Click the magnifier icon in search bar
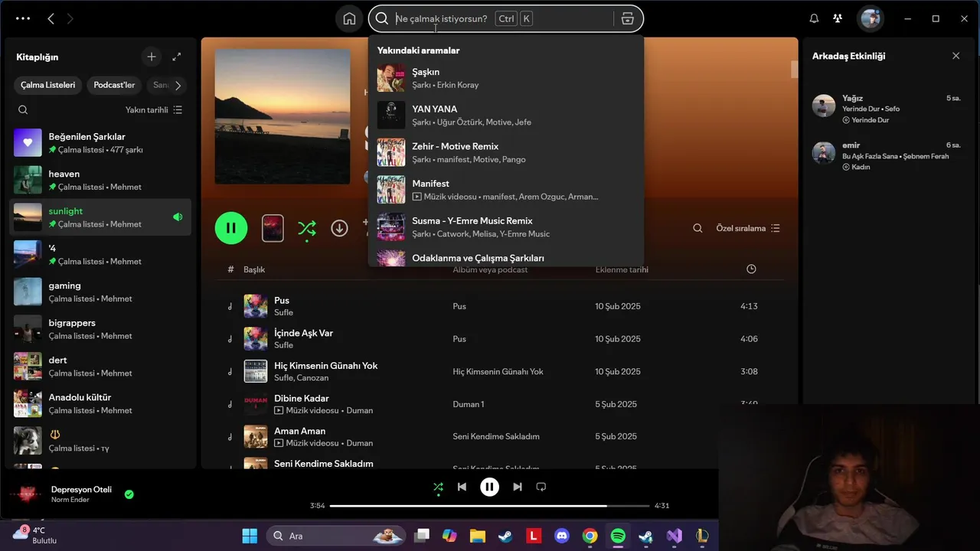This screenshot has height=551, width=980. click(382, 18)
